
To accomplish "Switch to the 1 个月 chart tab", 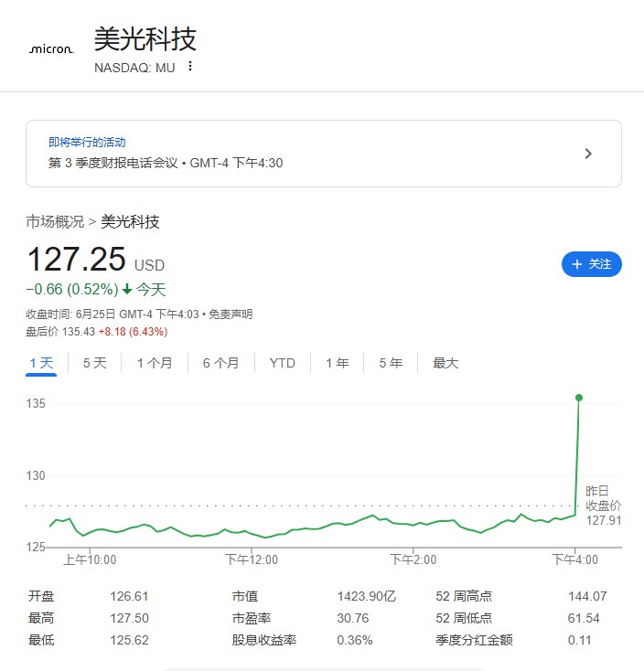I will click(x=155, y=363).
